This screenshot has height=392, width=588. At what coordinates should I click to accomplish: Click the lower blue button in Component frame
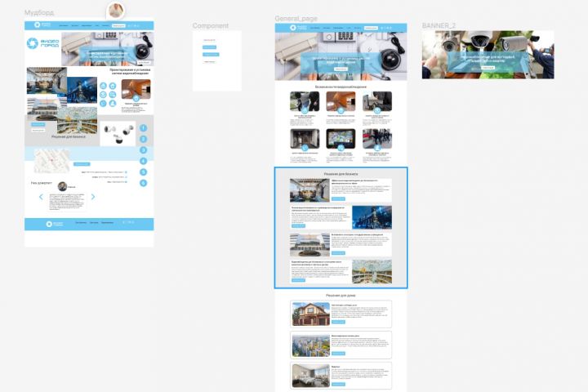pos(211,55)
